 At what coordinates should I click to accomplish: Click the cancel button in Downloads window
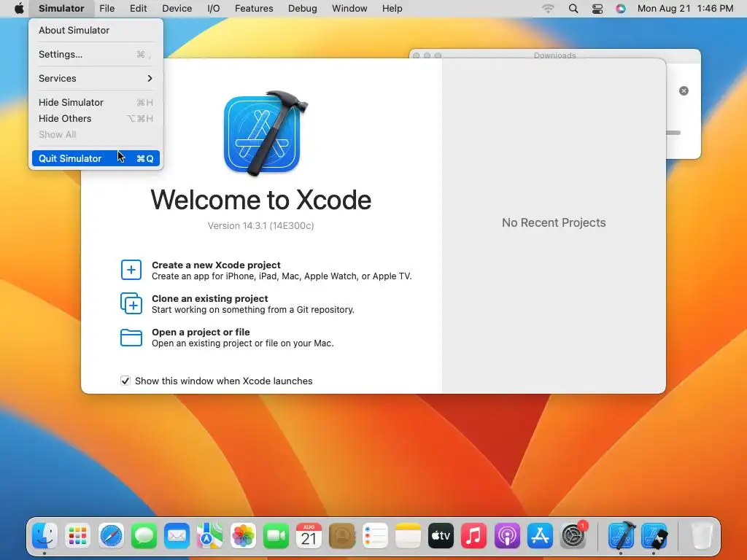[684, 90]
